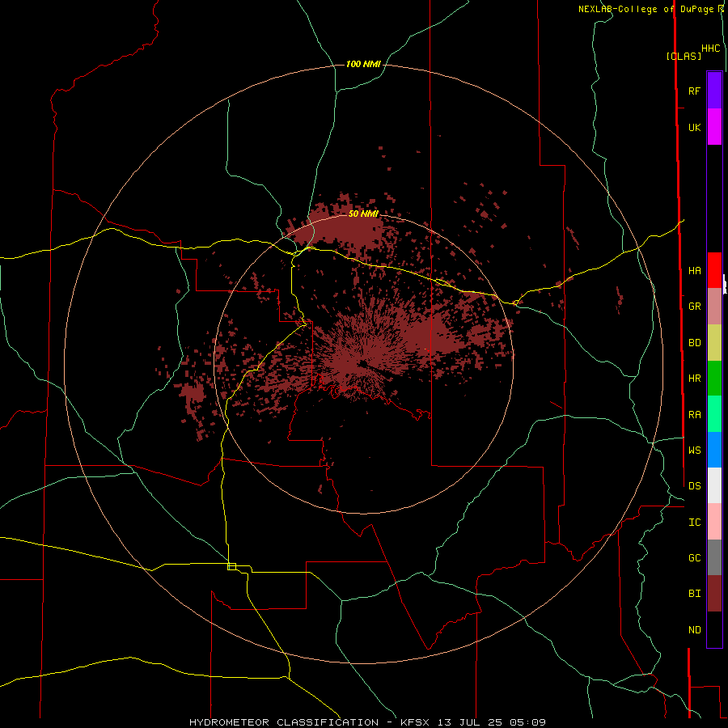Click the UK legend label
This screenshot has width=728, height=728.
(x=694, y=128)
